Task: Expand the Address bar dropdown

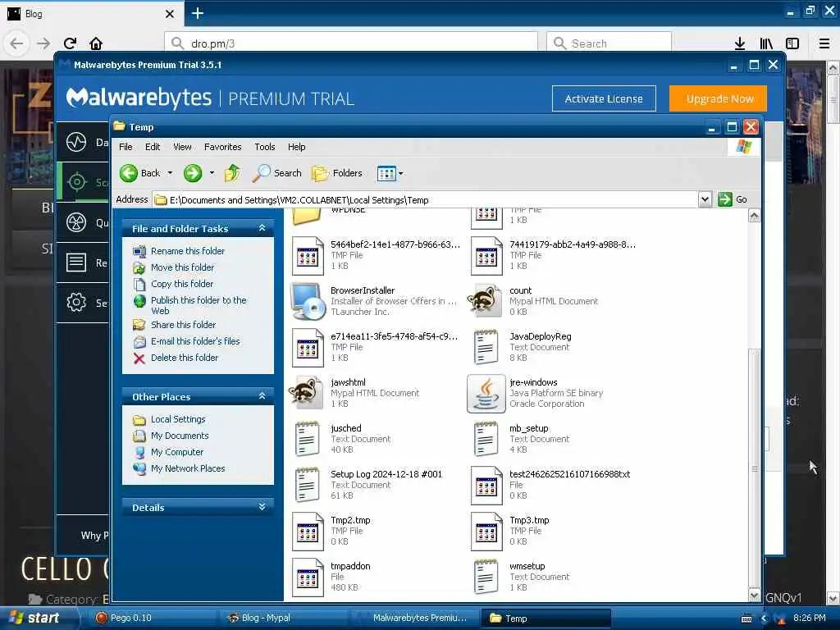Action: point(705,199)
